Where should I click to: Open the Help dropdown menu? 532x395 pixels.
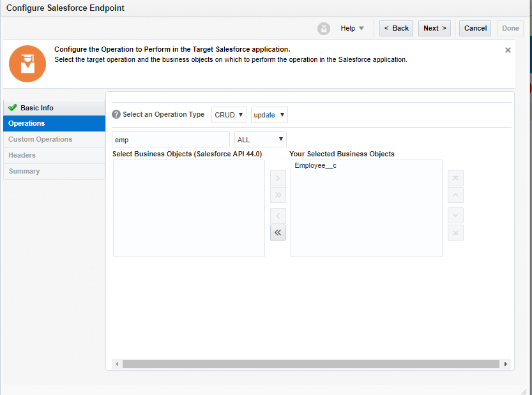pyautogui.click(x=352, y=28)
